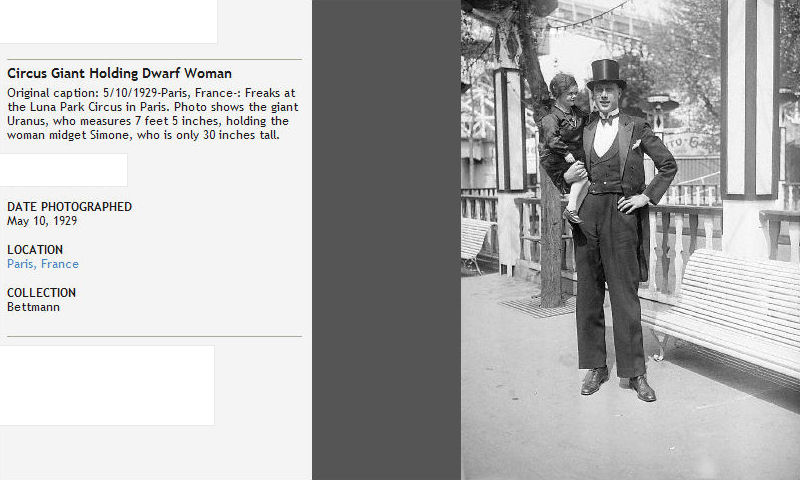Click the tree trunk behind the man

[x=551, y=260]
